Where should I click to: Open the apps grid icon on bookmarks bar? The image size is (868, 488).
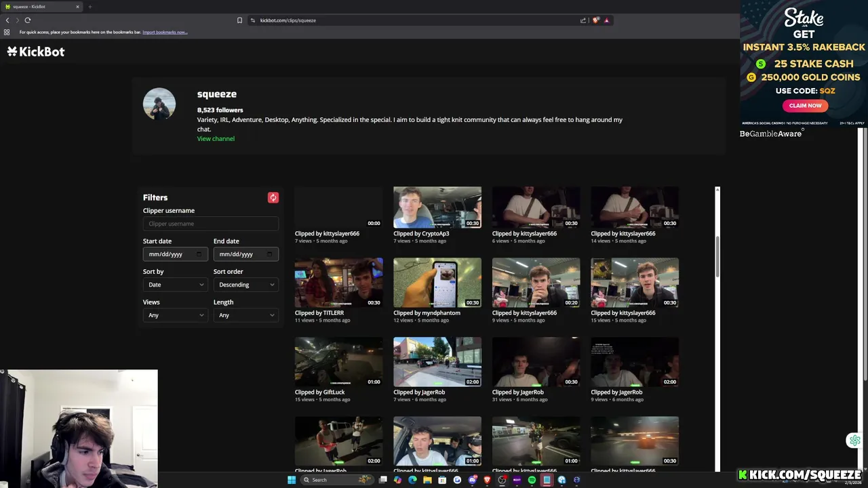pos(7,32)
